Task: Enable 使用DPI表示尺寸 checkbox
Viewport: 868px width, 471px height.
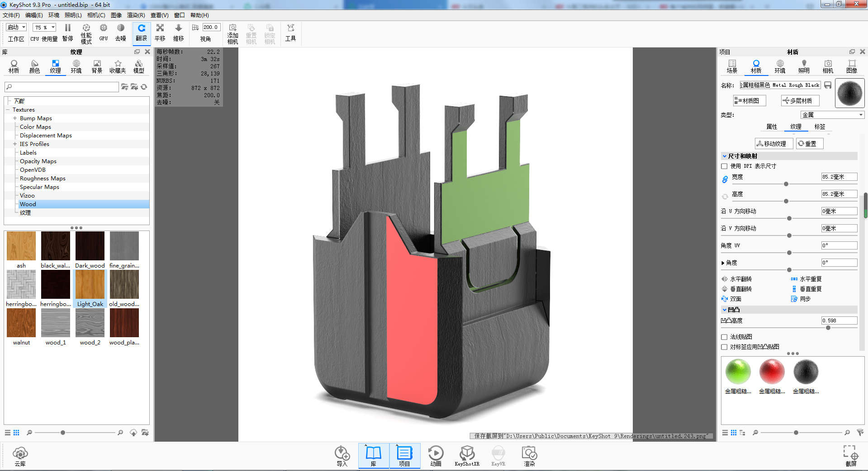Action: (x=724, y=166)
